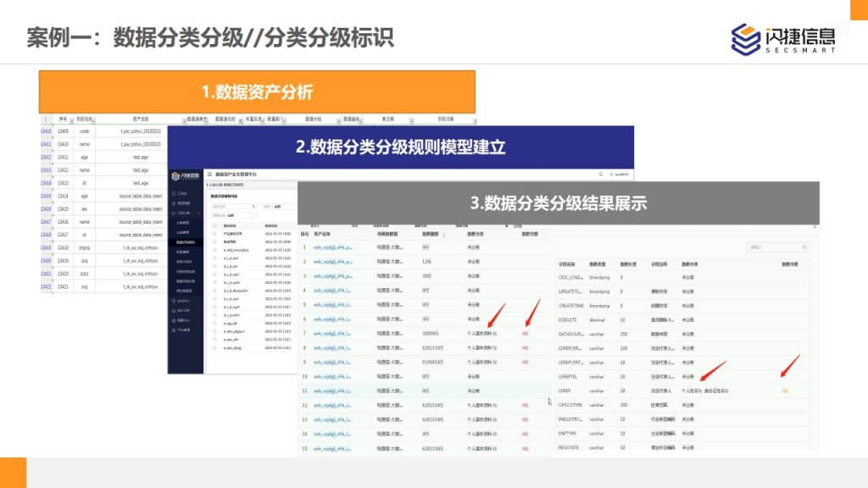Viewport: 868px width, 488px height.
Task: Open the 字段名称 column filter arrow
Action: coord(93,120)
